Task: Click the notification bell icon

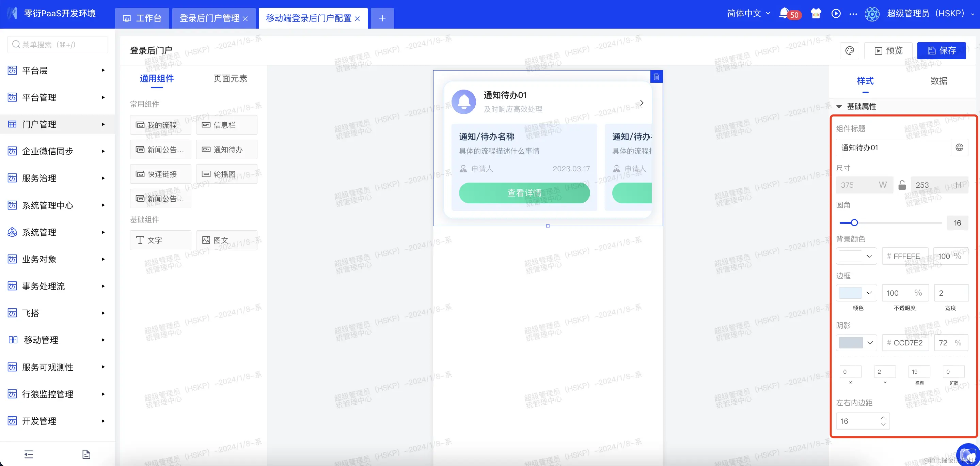Action: pos(784,13)
